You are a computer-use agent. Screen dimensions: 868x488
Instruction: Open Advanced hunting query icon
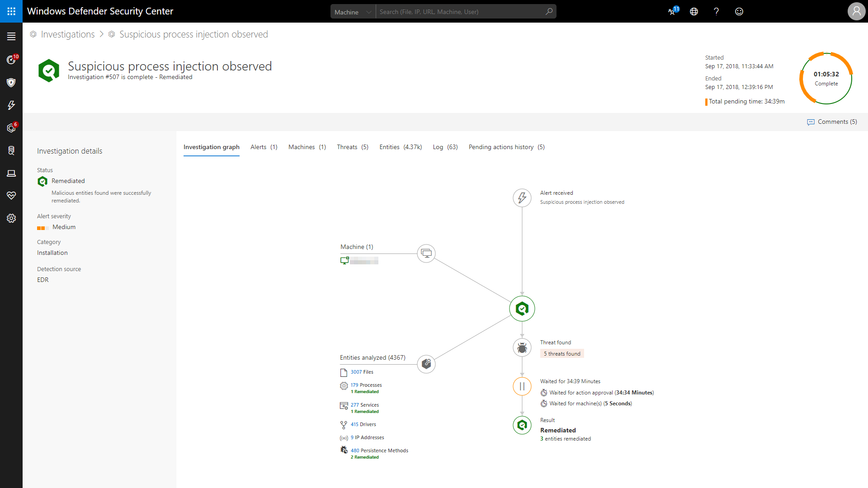tap(11, 150)
